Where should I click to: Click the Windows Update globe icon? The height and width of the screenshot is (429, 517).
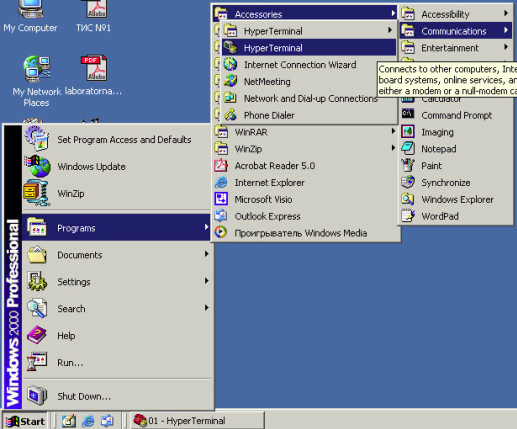(x=37, y=166)
